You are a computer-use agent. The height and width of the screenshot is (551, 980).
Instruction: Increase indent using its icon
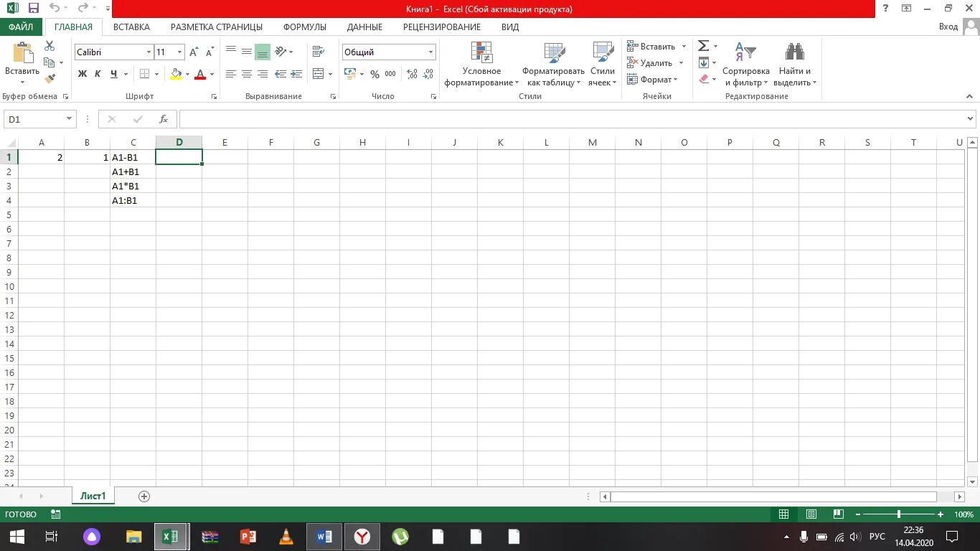[x=296, y=74]
